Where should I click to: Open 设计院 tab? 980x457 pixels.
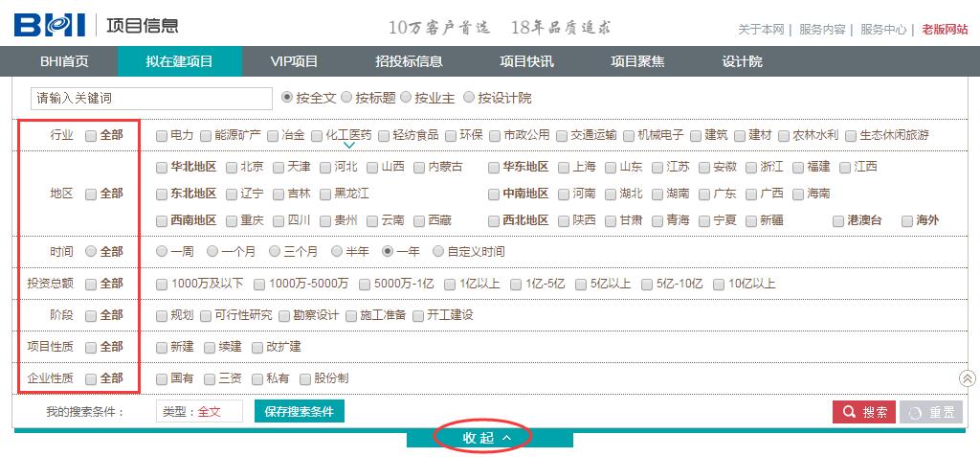(743, 61)
